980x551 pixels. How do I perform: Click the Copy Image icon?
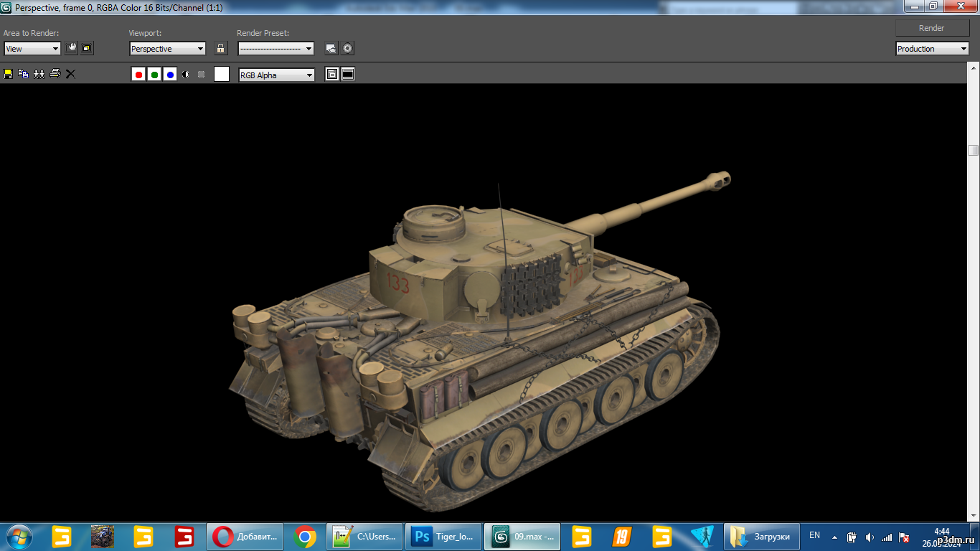24,74
